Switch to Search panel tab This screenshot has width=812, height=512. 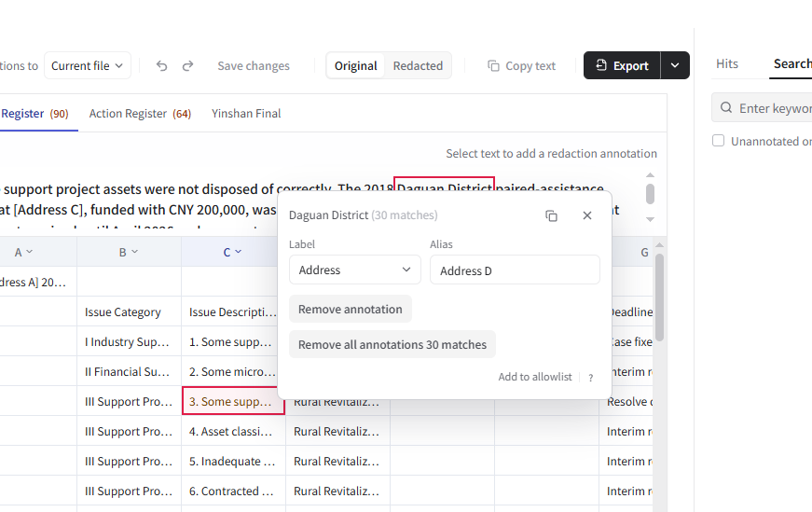[792, 63]
